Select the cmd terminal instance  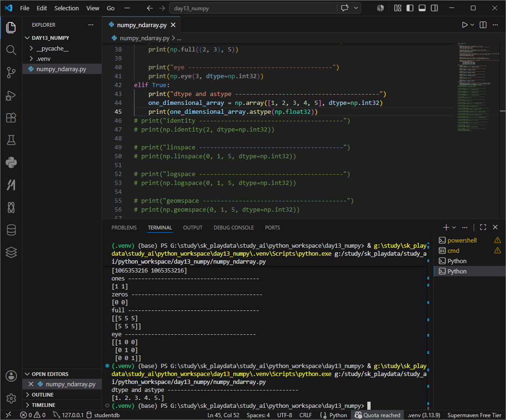(469, 251)
